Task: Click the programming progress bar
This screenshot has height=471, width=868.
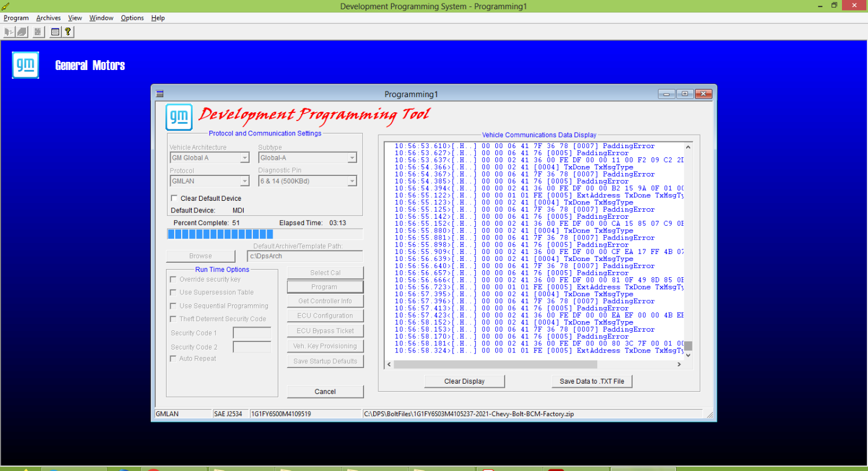Action: [x=265, y=234]
